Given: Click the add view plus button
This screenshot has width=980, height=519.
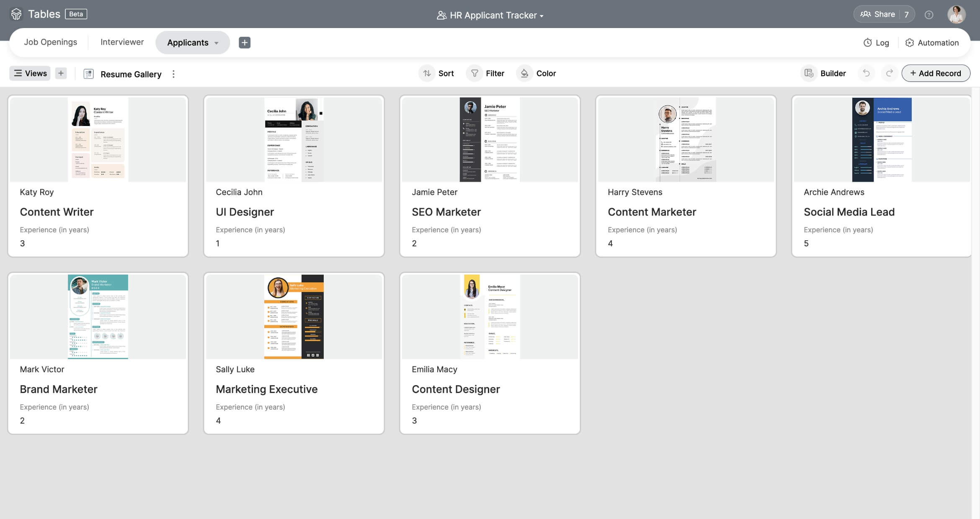Looking at the screenshot, I should (61, 73).
